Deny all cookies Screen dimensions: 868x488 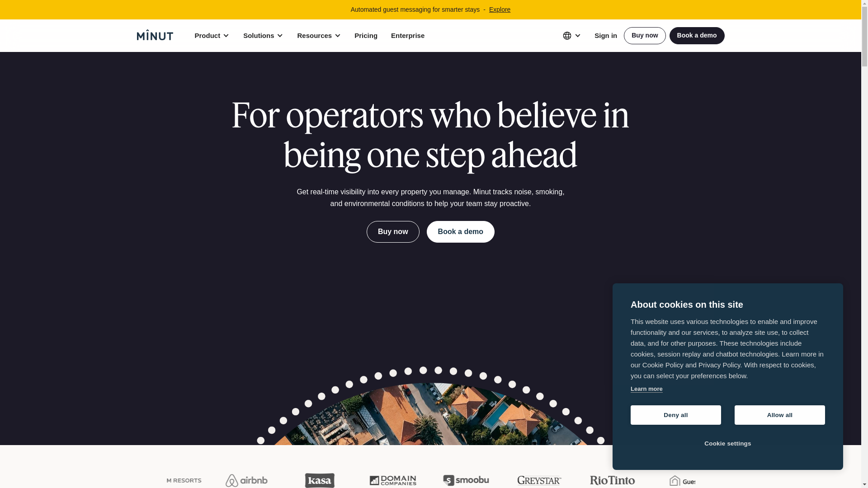point(676,415)
